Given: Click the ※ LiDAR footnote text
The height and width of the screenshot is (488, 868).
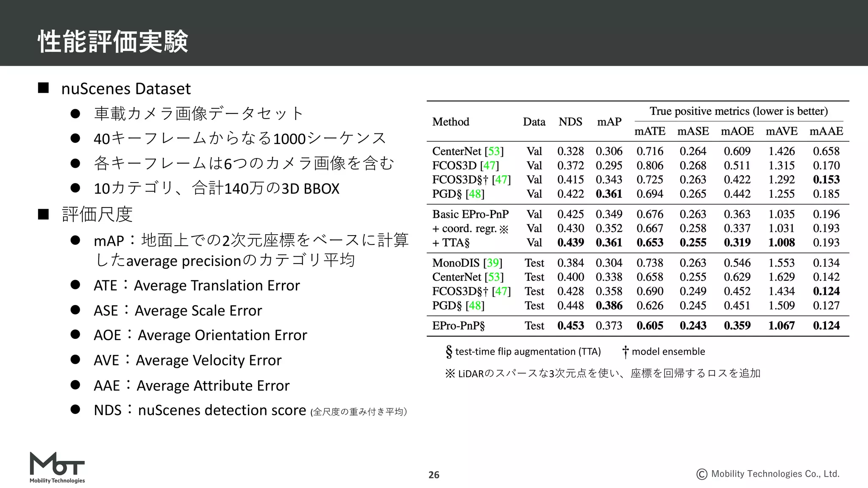Looking at the screenshot, I should coord(602,373).
